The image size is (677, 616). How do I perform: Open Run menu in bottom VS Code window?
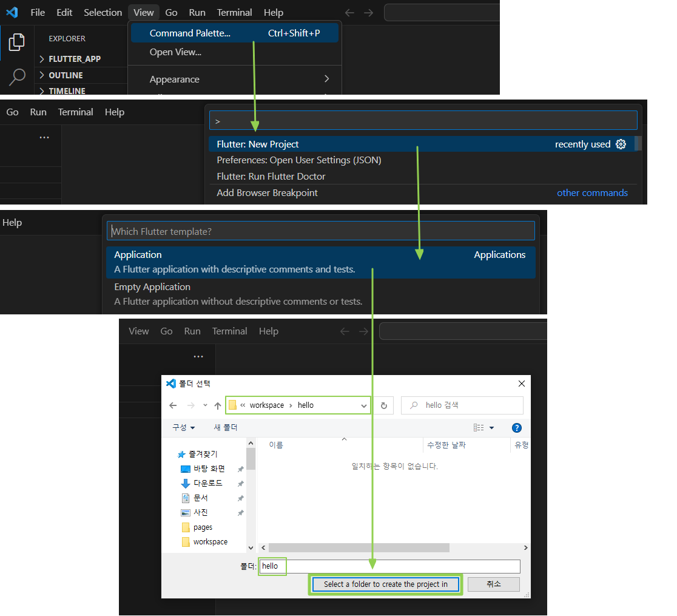[x=192, y=331]
